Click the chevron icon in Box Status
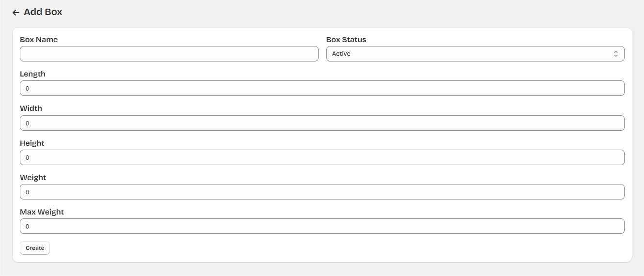The width and height of the screenshot is (644, 276). [x=615, y=54]
